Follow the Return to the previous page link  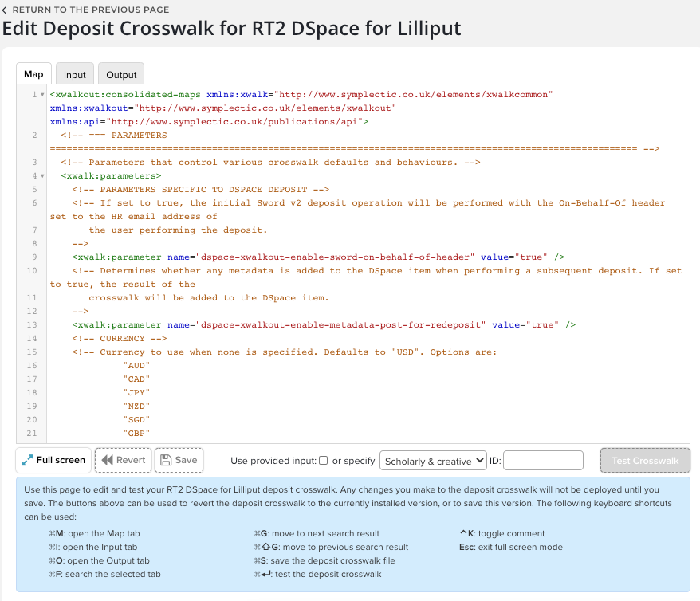(x=91, y=10)
